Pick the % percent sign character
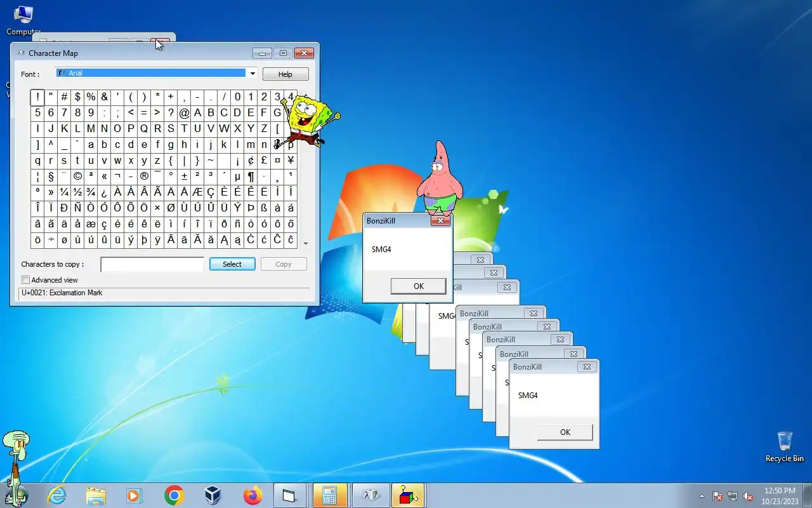 [91, 97]
